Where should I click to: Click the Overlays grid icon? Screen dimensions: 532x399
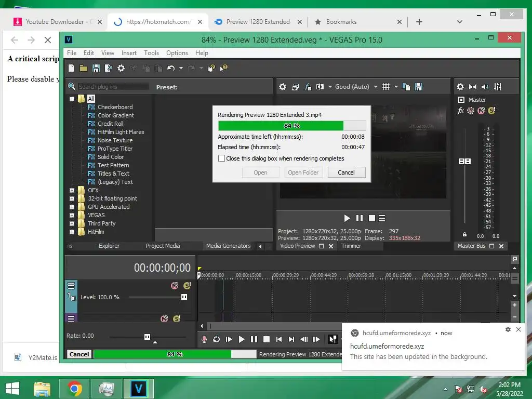pos(386,87)
